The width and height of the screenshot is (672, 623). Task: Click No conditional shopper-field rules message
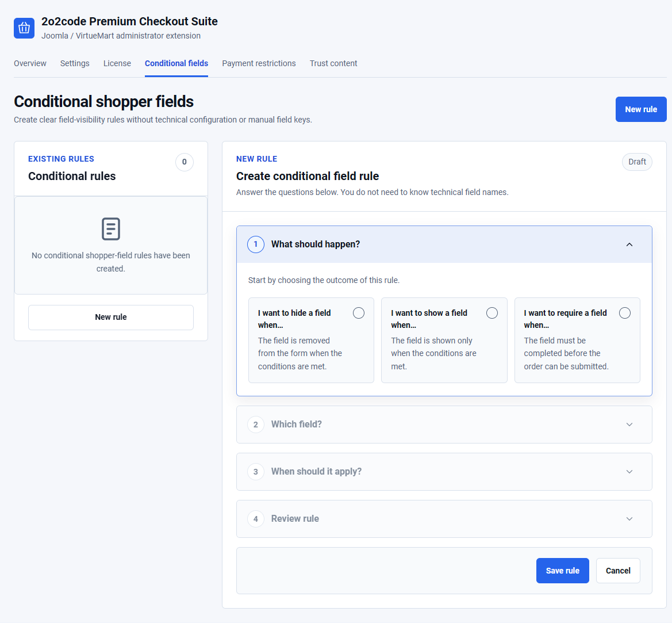coord(110,262)
